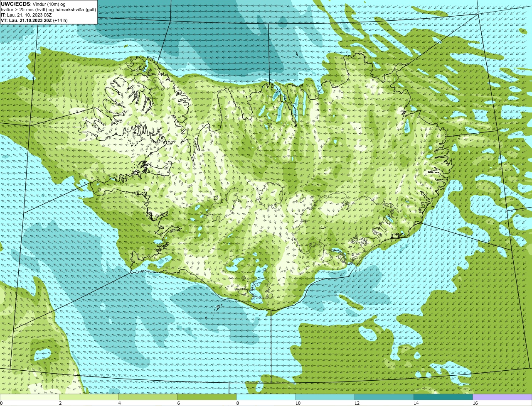Click the legend scale label "16"
This screenshot has height=406, width=532.
475,403
